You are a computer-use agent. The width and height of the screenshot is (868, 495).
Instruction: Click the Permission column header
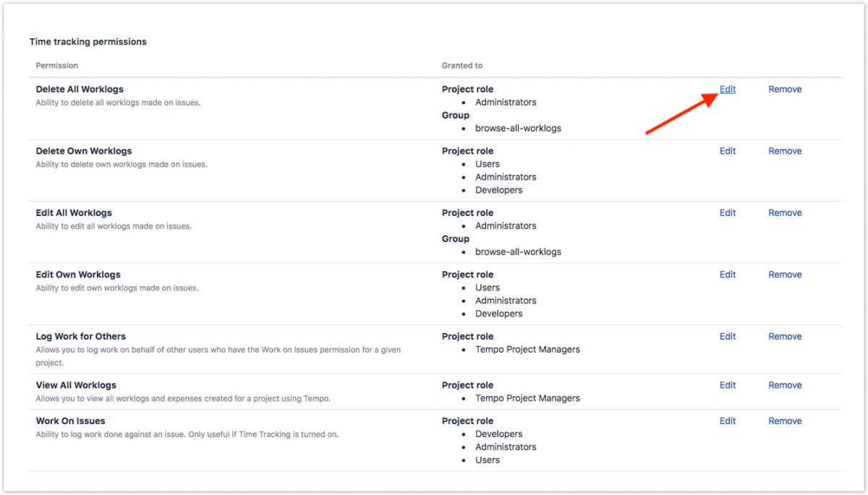[57, 66]
